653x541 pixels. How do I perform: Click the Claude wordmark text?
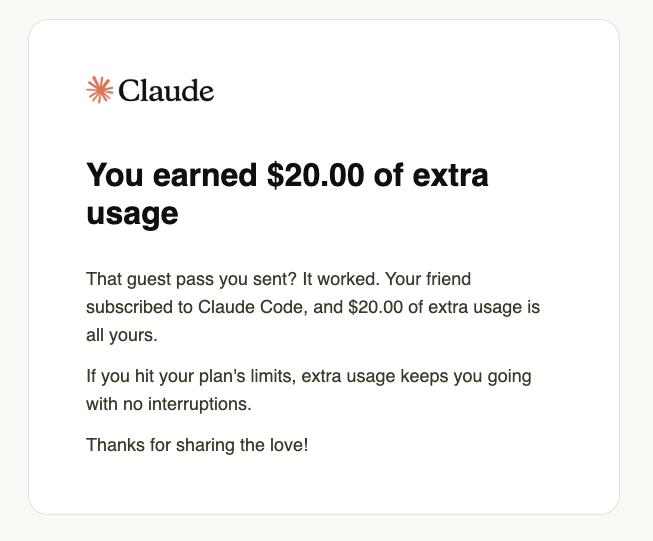click(166, 91)
